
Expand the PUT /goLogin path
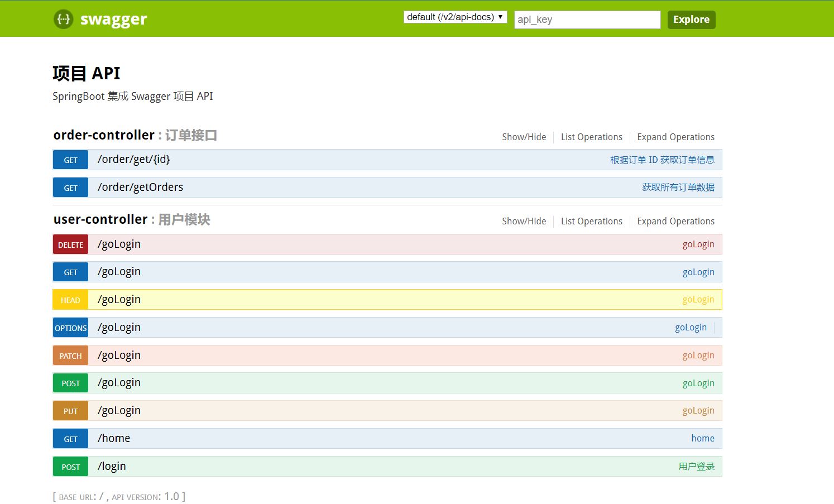pos(119,411)
